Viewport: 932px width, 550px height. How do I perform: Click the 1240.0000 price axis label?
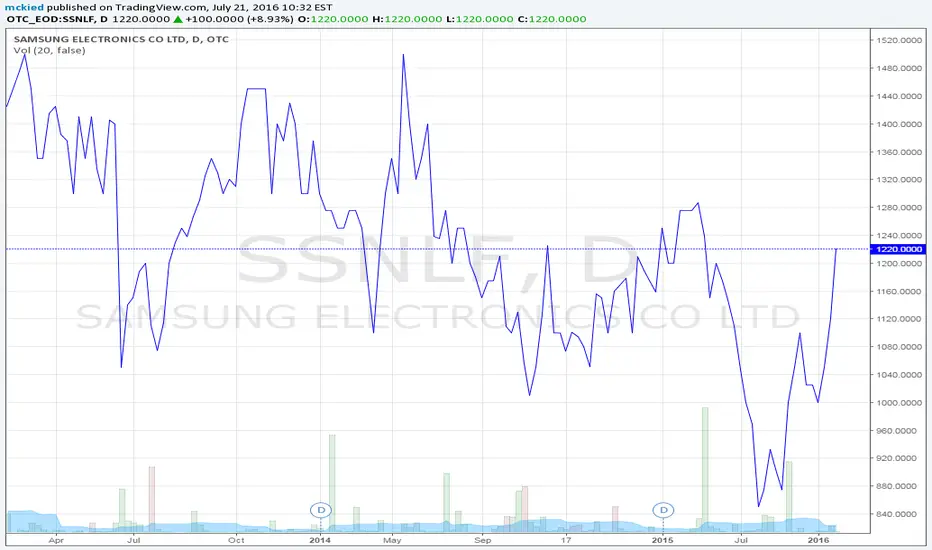tap(899, 235)
